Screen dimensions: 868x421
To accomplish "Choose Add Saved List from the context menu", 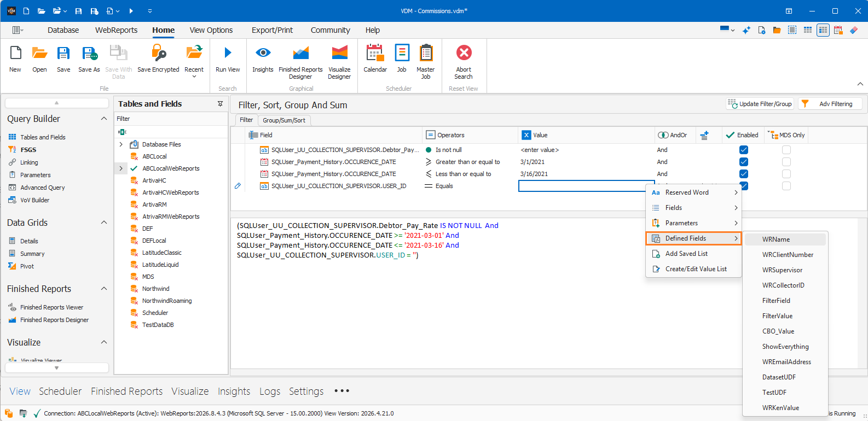I will [693, 254].
